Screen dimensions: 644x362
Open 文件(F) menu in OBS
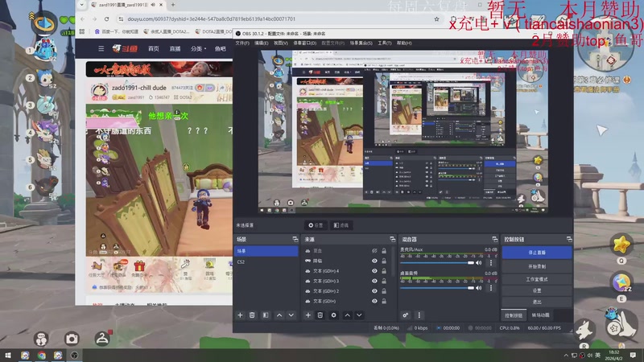tap(242, 43)
